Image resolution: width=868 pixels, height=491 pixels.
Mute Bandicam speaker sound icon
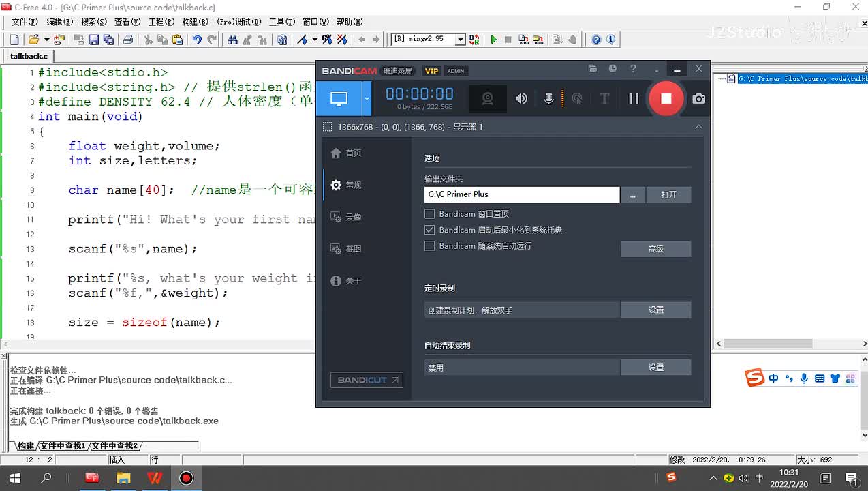point(521,99)
